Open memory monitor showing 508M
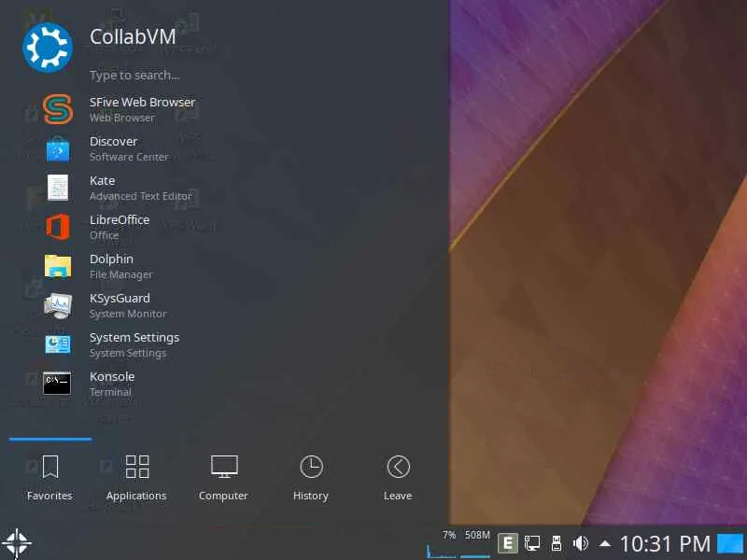Screen dimensions: 747x560 (475, 543)
